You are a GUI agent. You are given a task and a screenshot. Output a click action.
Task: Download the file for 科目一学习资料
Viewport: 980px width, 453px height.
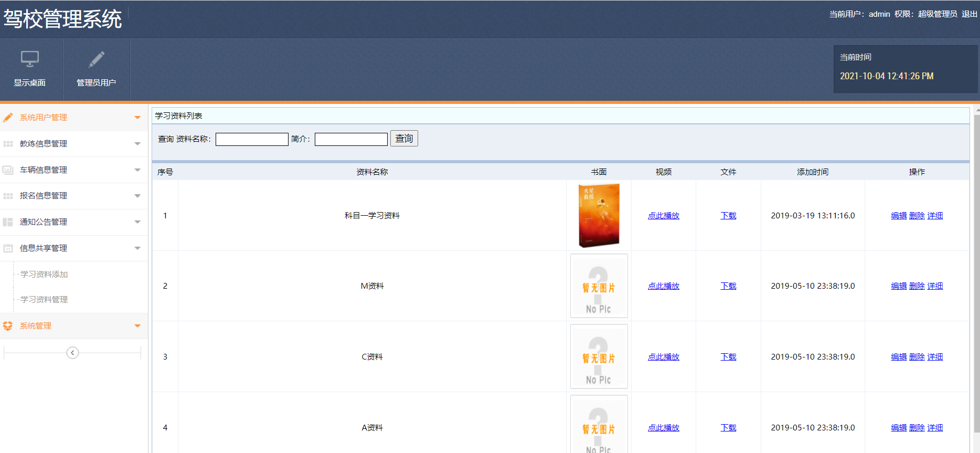[x=728, y=216]
